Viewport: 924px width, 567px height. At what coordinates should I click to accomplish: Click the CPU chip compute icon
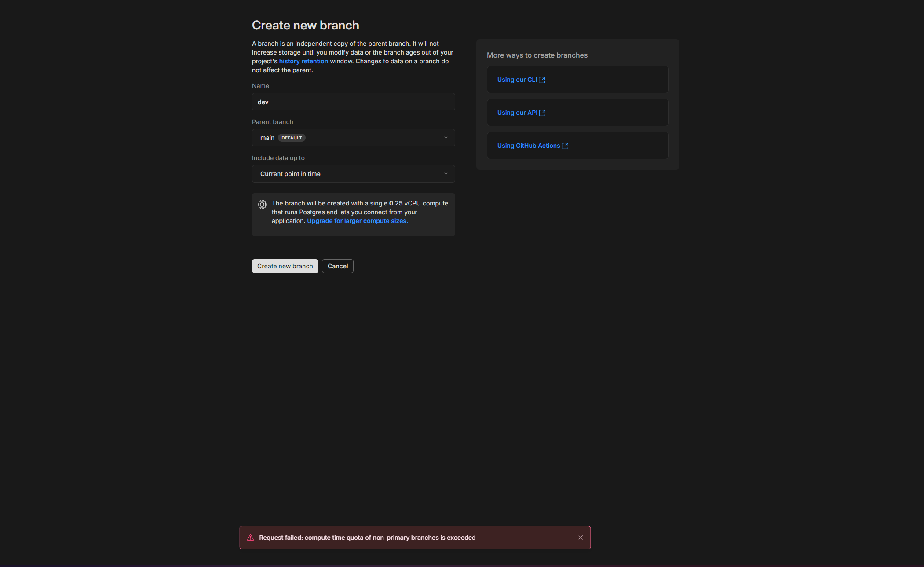click(x=262, y=204)
